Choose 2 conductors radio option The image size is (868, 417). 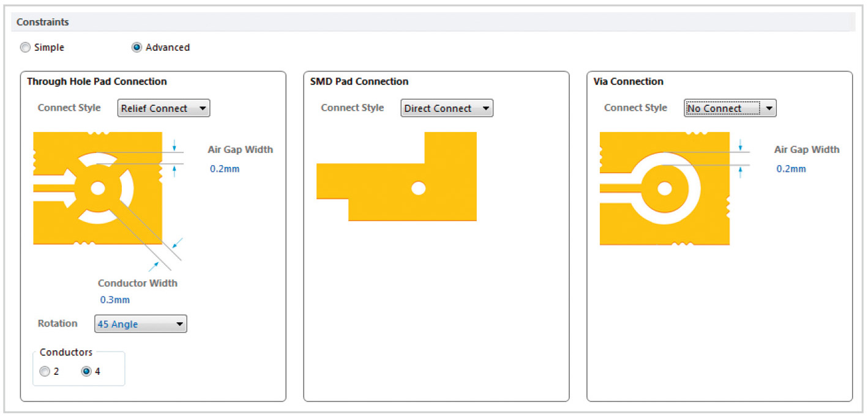pyautogui.click(x=44, y=371)
